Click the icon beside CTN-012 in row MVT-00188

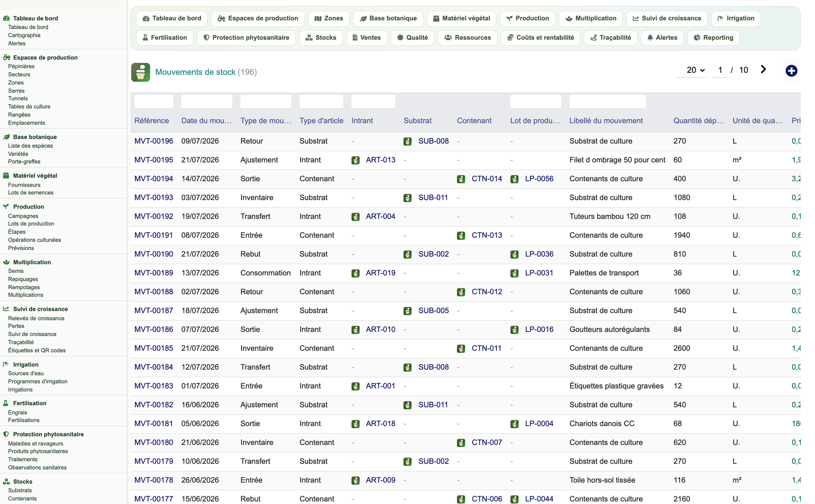point(461,292)
